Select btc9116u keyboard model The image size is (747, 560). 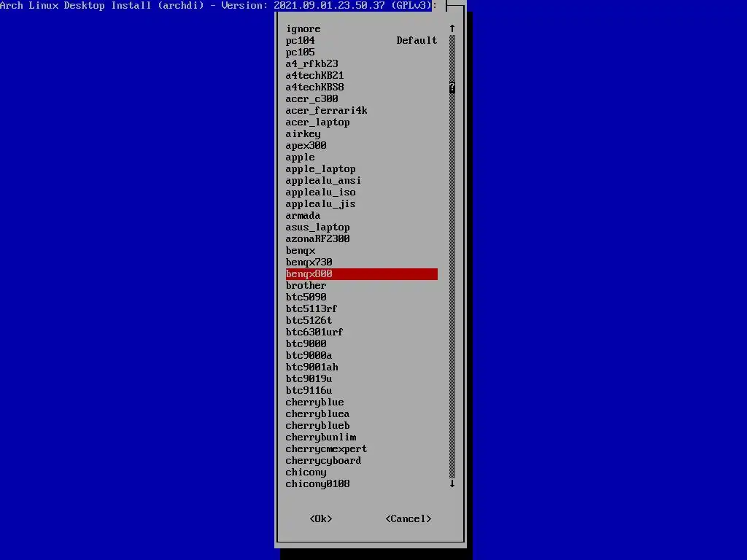pos(362,391)
